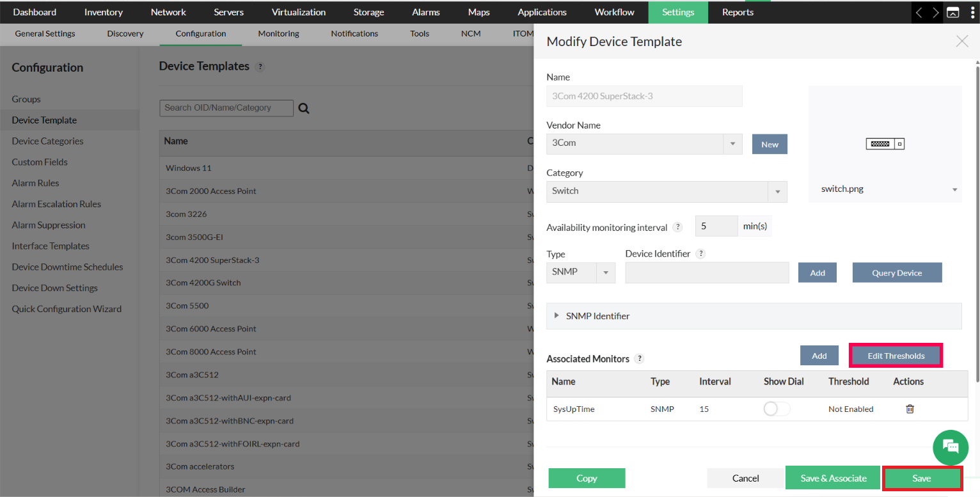Screen dimensions: 980x497
Task: Toggle Show Dial for SysUpTime
Action: click(777, 409)
